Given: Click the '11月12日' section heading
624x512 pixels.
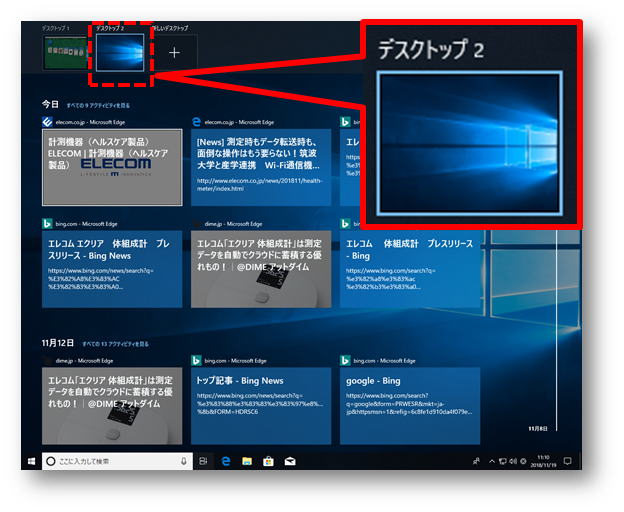Looking at the screenshot, I should pyautogui.click(x=58, y=343).
